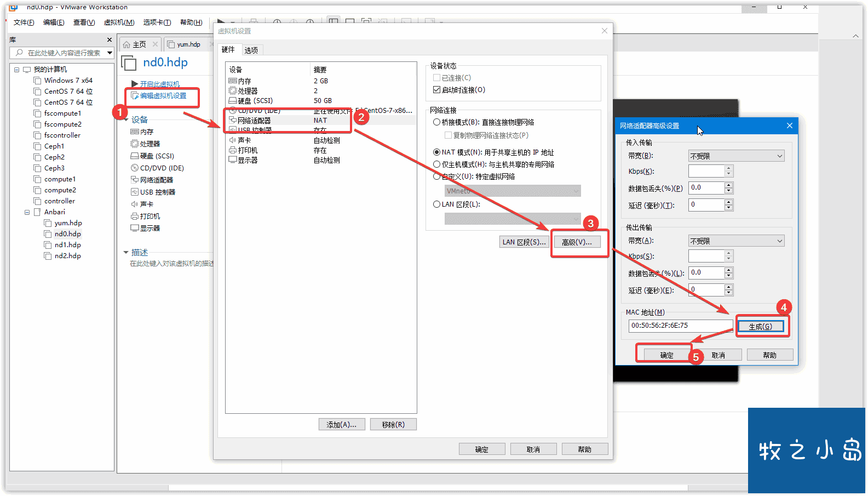868x496 pixels.
Task: Click the 高级(V)... button
Action: (577, 242)
